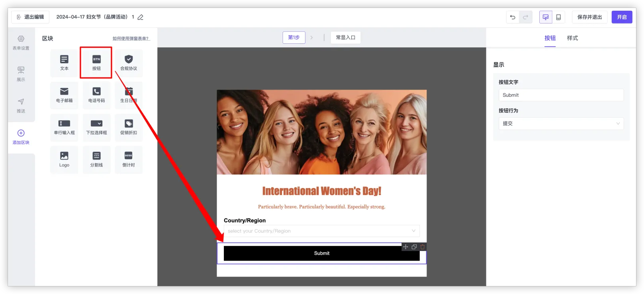The height and width of the screenshot is (294, 644).
Task: Choose the 合规协议 compliance block
Action: click(x=129, y=63)
